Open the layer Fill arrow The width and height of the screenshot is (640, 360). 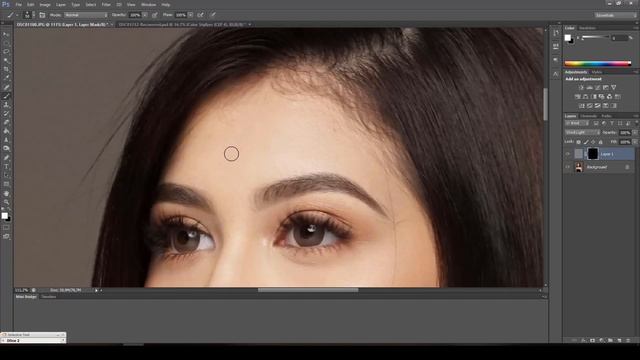pyautogui.click(x=635, y=142)
